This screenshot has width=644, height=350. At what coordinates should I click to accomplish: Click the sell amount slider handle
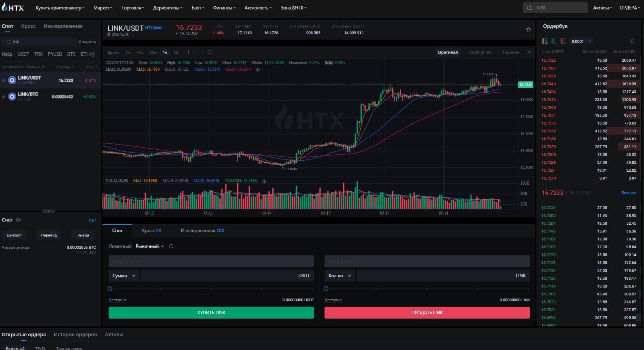point(326,289)
